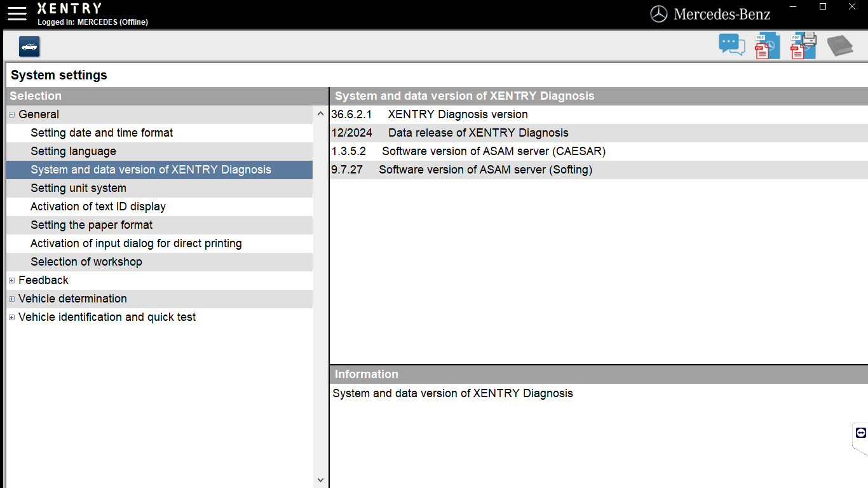Click the PDF with clock icon

coord(767,46)
